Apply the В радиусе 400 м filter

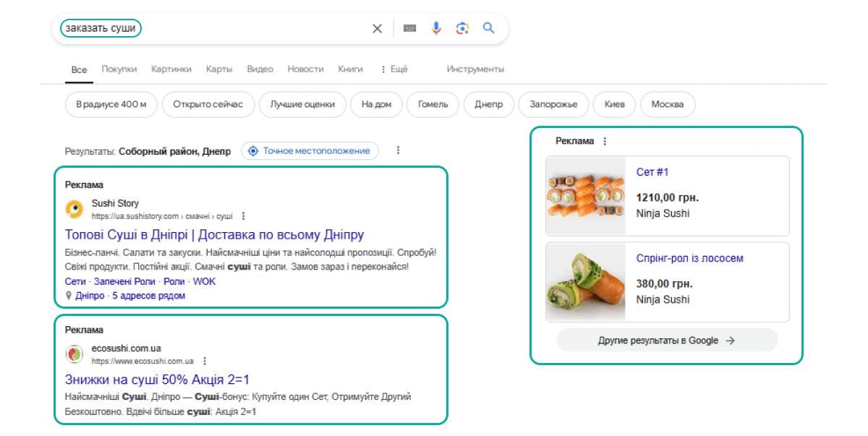pyautogui.click(x=111, y=104)
